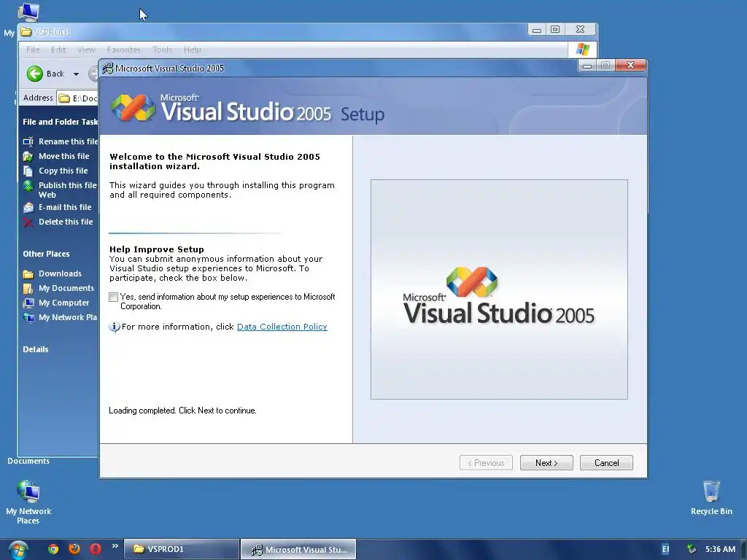
Task: Select the Rename this file task link
Action: [68, 141]
